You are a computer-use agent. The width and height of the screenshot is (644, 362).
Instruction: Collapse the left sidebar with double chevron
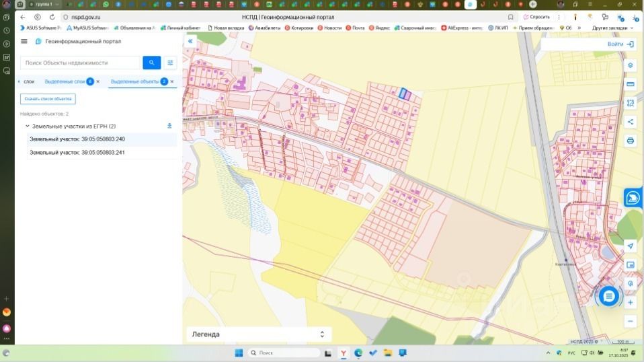tap(190, 41)
